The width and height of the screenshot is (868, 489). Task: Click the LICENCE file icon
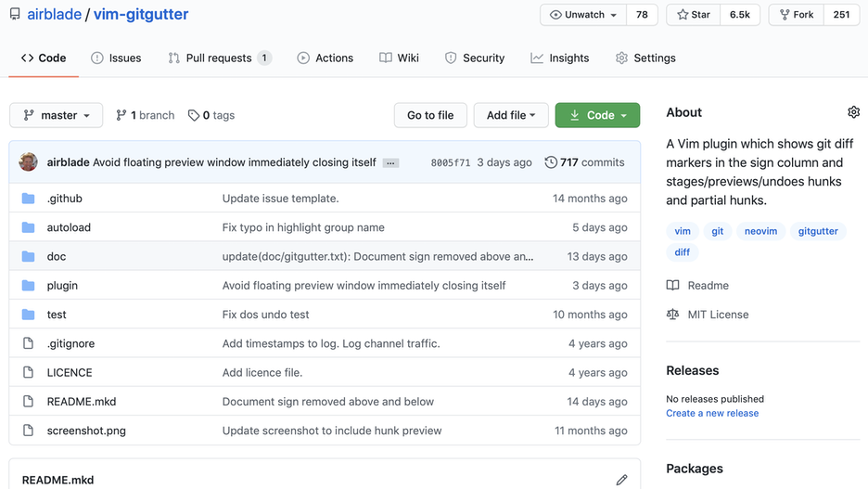pos(28,372)
